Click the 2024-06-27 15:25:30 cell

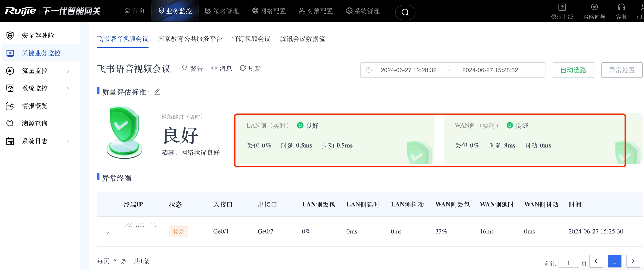tap(595, 232)
